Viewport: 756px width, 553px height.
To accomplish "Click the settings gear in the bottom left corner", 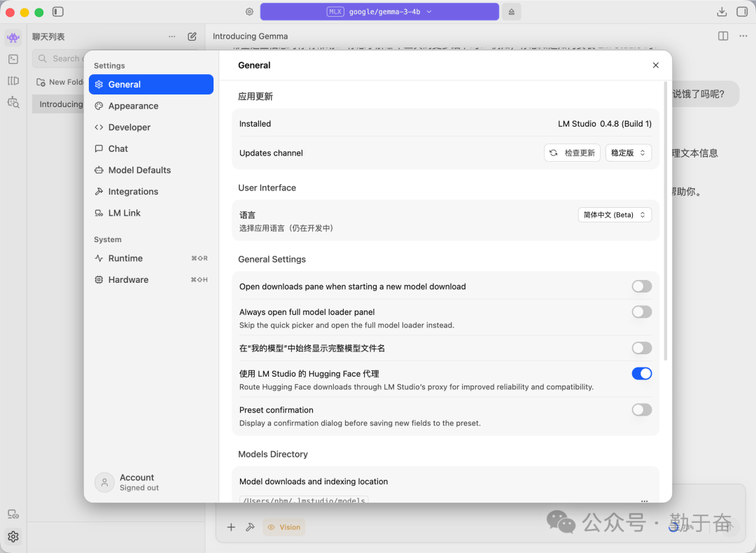I will [x=13, y=536].
